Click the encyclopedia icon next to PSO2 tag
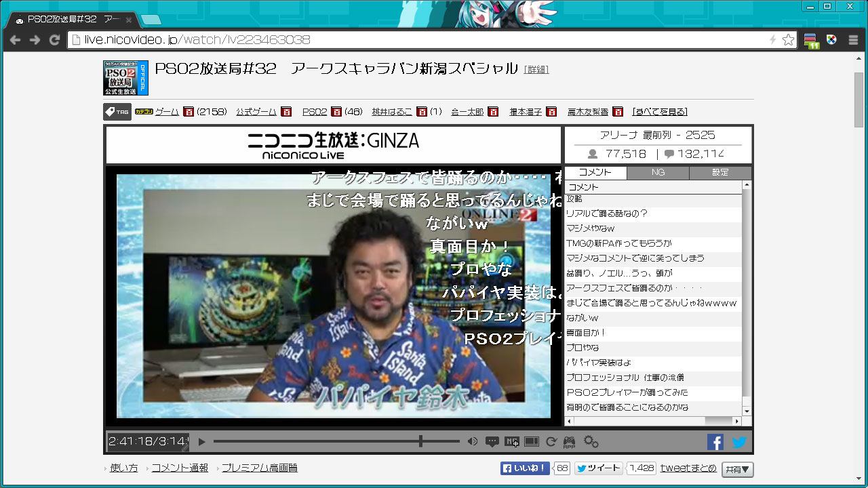The image size is (868, 488). [336, 112]
